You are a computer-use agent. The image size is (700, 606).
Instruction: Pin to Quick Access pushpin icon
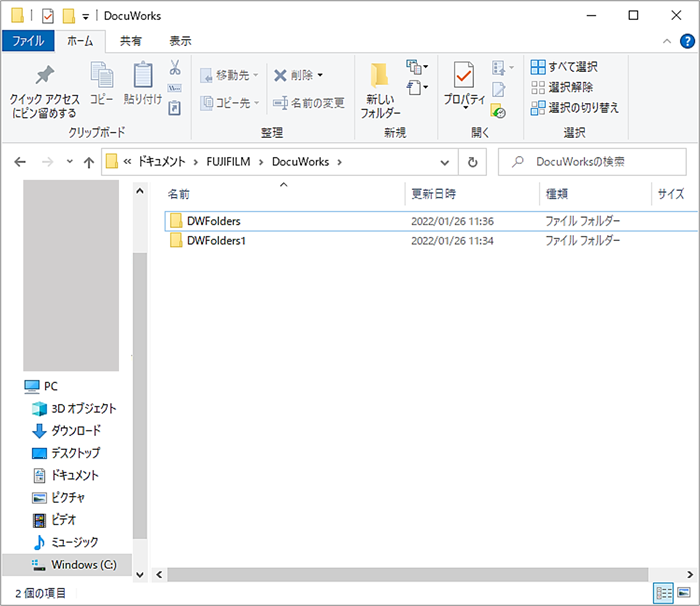45,75
